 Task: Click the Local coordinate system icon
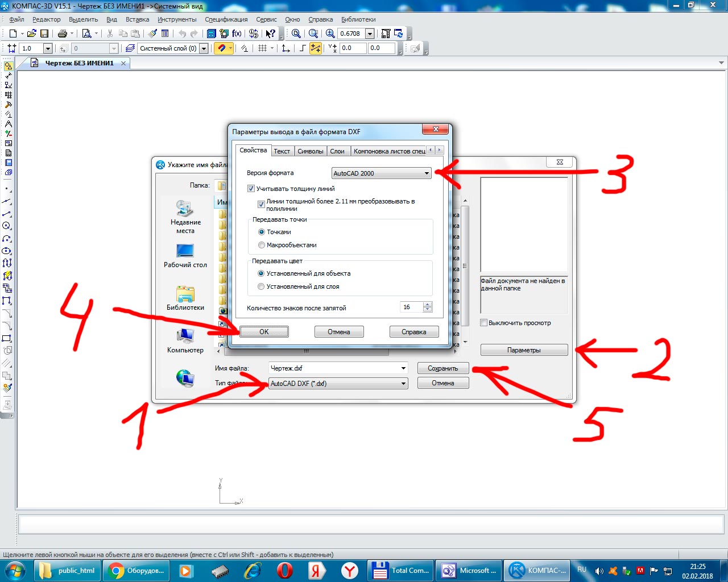[x=286, y=48]
